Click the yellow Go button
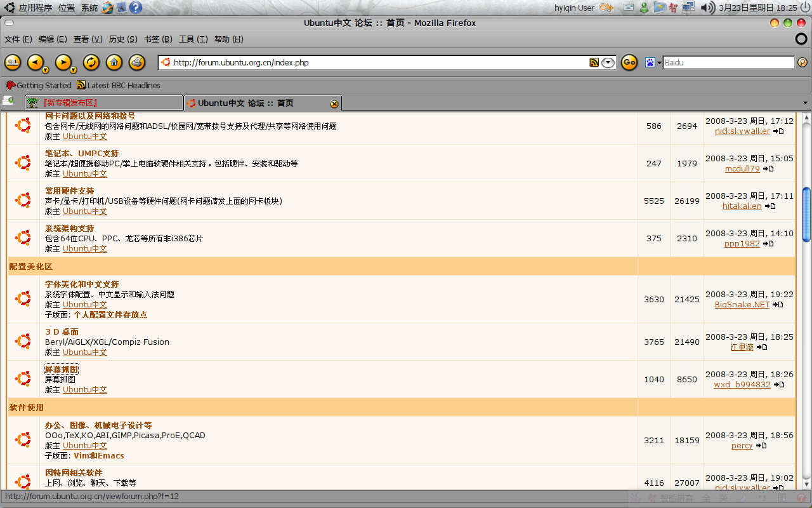 click(629, 62)
